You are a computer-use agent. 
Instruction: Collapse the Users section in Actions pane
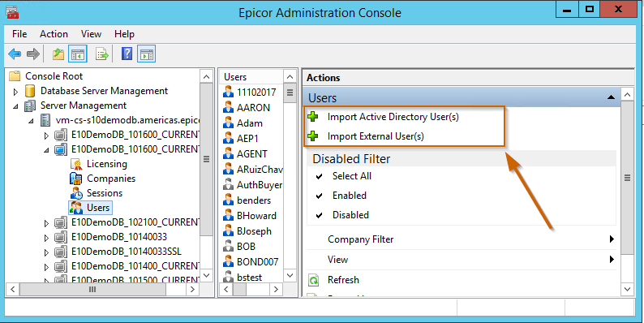[x=611, y=97]
